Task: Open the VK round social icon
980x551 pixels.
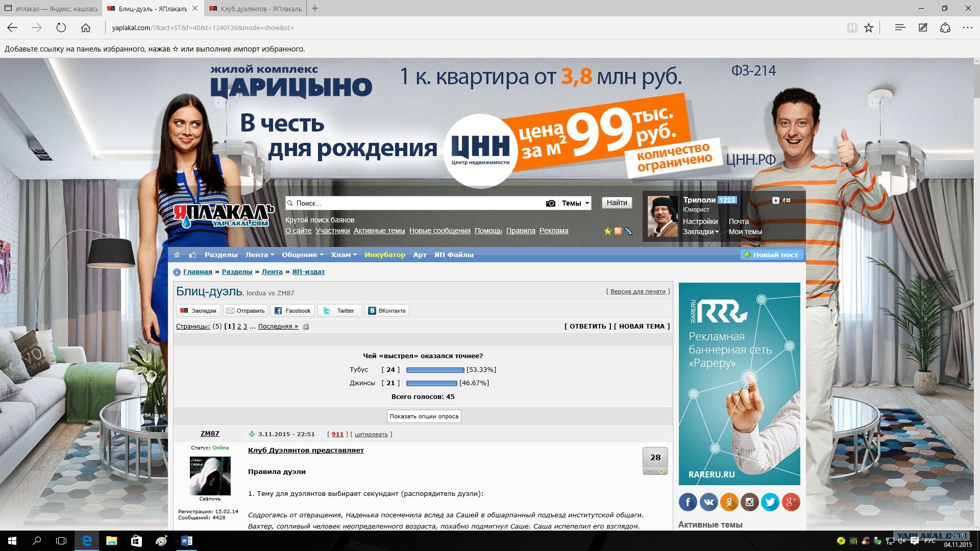Action: tap(708, 502)
